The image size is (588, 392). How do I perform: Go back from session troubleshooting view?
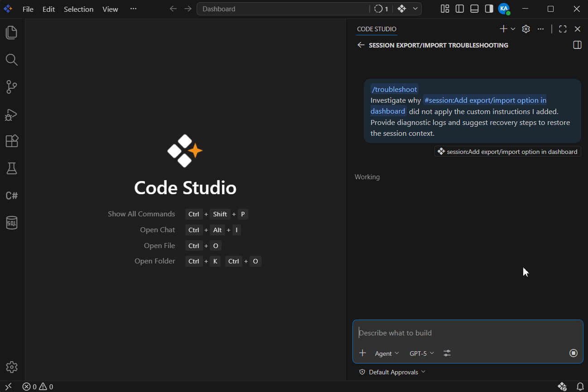[361, 45]
